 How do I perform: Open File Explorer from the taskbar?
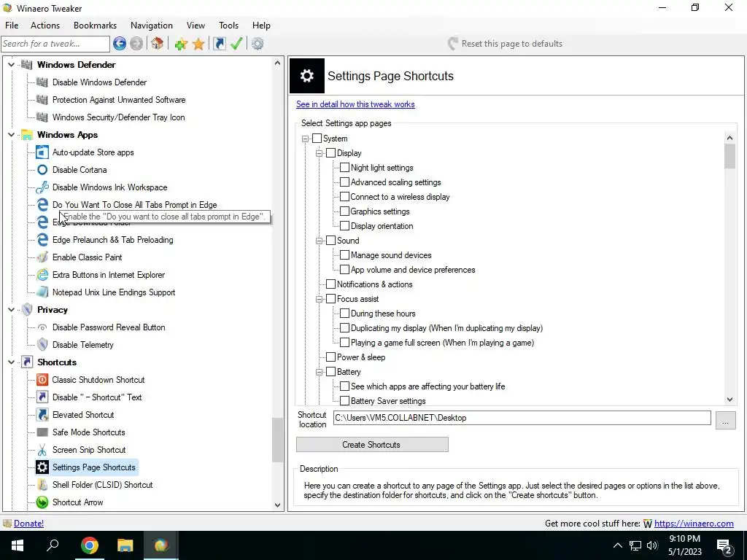[x=125, y=545]
